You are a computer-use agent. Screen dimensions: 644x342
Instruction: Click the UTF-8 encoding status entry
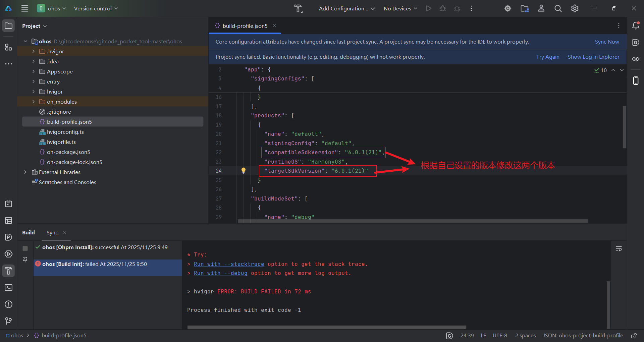click(x=500, y=336)
